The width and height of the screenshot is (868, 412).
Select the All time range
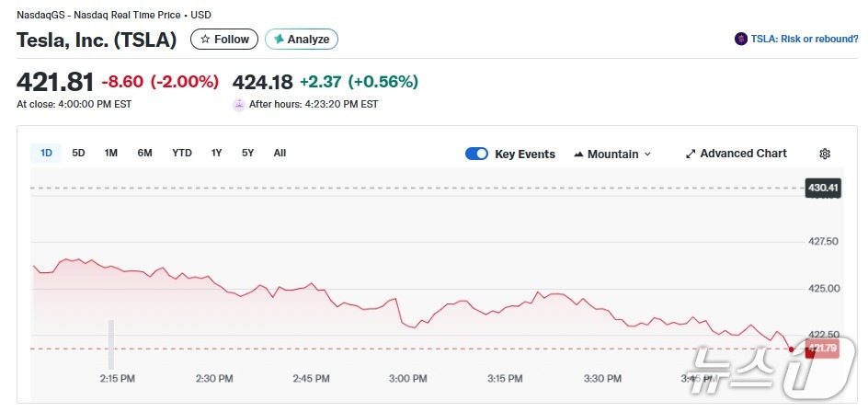[280, 153]
